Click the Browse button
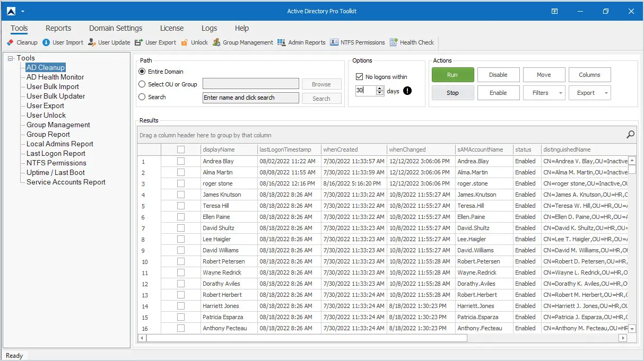The height and width of the screenshot is (361, 644). coord(321,84)
